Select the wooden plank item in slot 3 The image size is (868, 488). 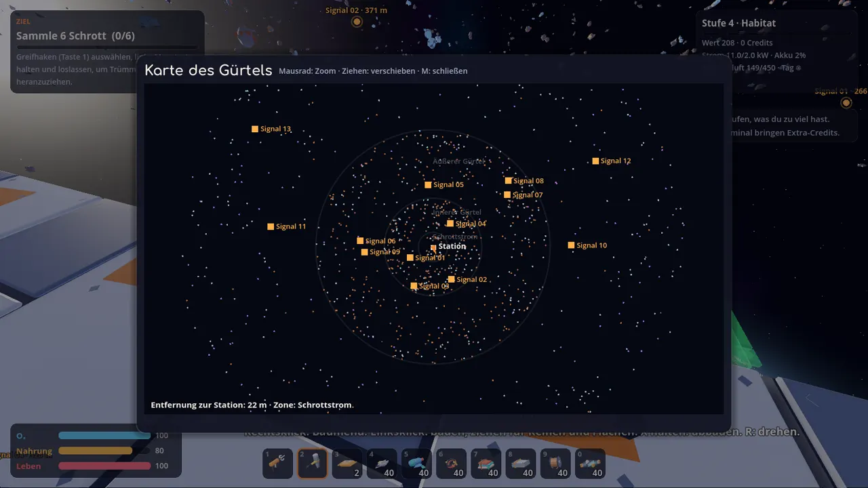click(347, 464)
